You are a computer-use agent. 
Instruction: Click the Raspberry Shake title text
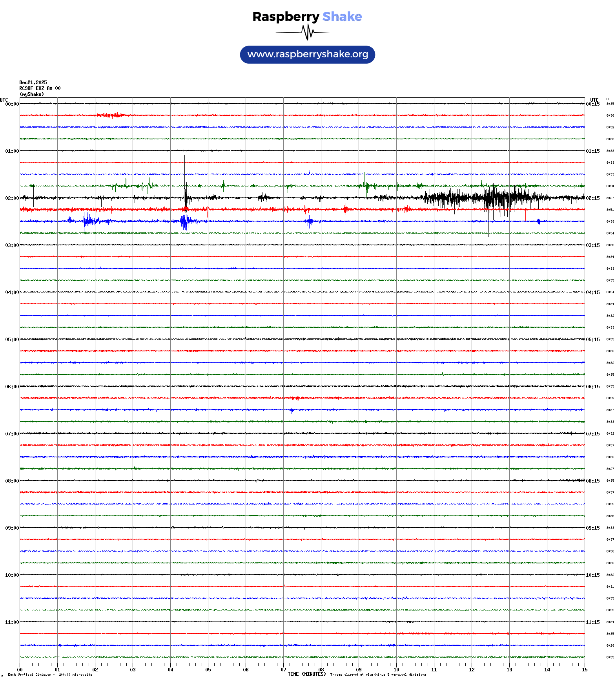tap(307, 16)
